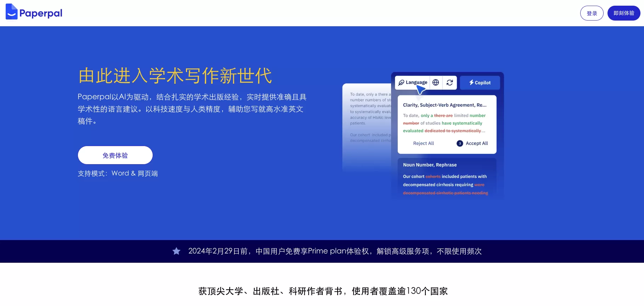Open the Copilot tab
The image size is (644, 306).
point(480,83)
